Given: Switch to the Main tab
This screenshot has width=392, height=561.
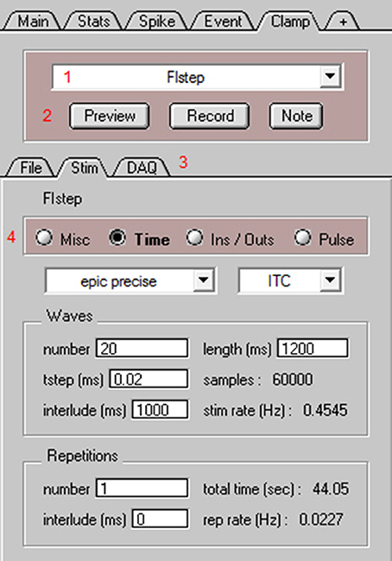Looking at the screenshot, I should (x=33, y=21).
